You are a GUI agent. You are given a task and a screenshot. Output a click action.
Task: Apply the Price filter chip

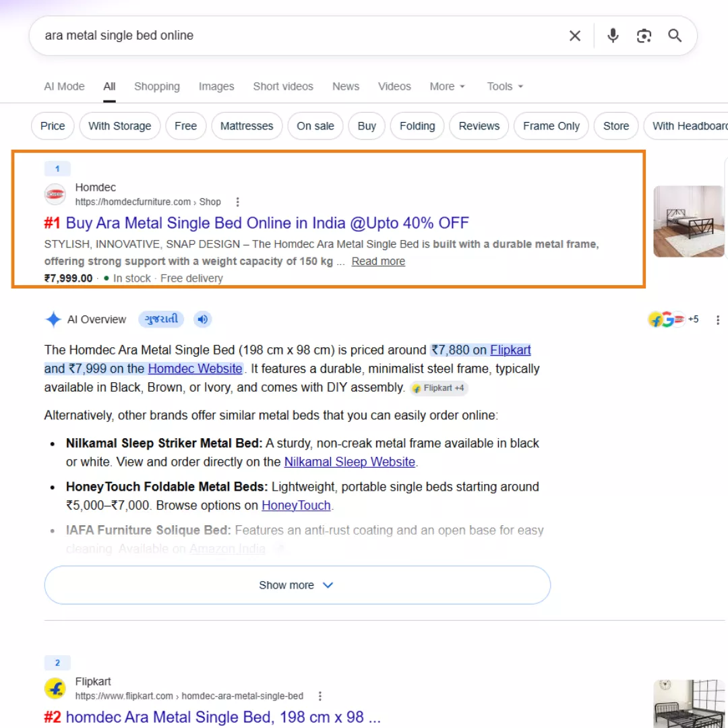(53, 126)
